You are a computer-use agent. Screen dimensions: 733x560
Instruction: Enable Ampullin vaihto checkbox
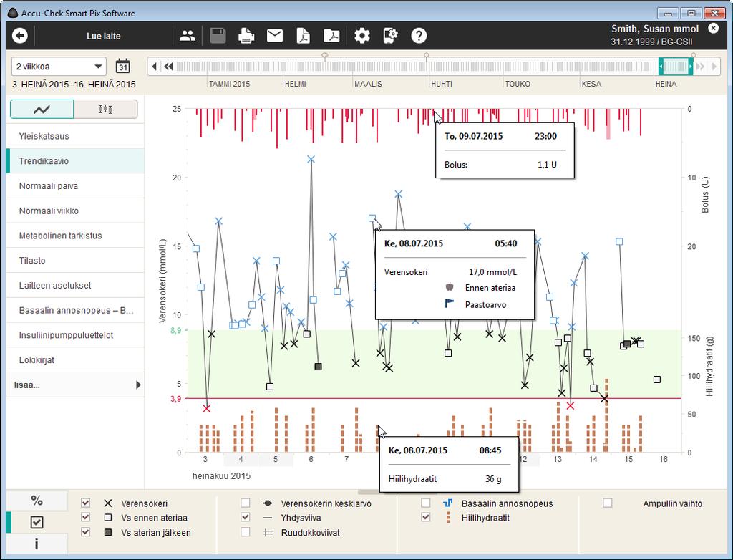click(607, 503)
